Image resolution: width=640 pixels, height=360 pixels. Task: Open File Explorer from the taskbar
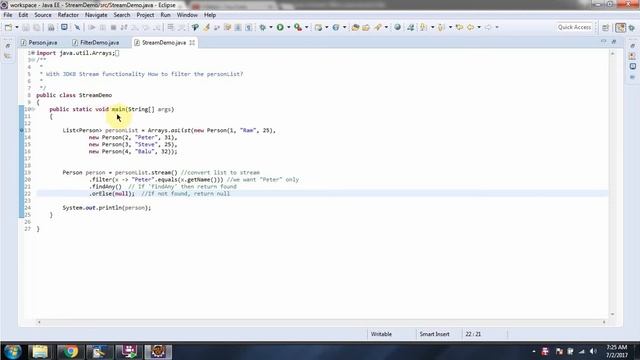coord(40,351)
